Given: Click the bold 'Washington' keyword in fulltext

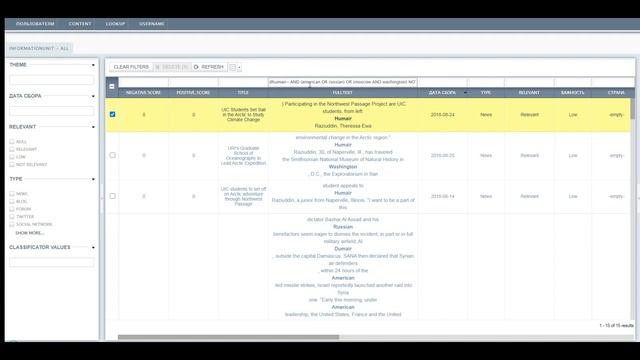Looking at the screenshot, I should point(343,167).
